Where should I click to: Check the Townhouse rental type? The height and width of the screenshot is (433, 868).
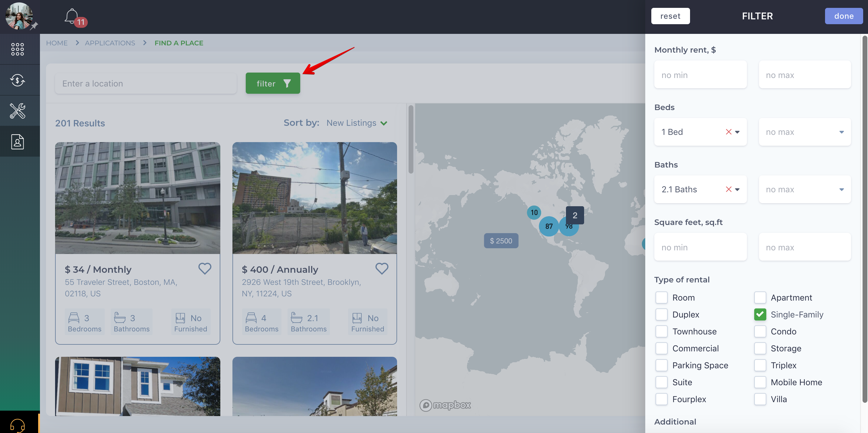[x=662, y=331]
